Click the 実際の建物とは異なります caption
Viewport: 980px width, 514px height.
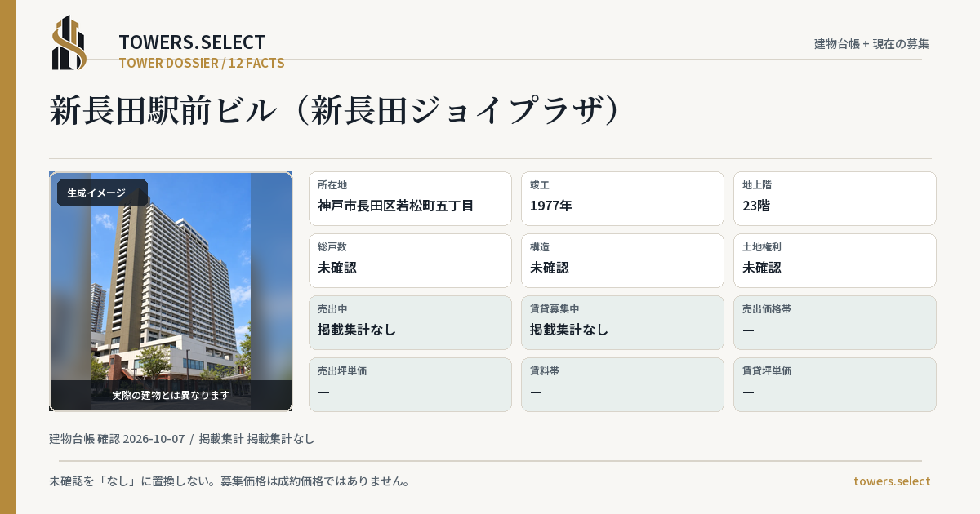tap(171, 395)
